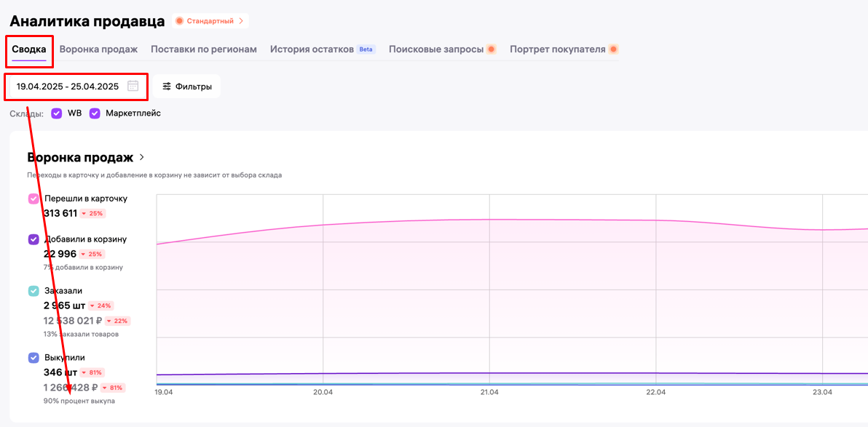Expand the Стандартный tariff chevron
Screen dimensions: 868x427
point(241,21)
